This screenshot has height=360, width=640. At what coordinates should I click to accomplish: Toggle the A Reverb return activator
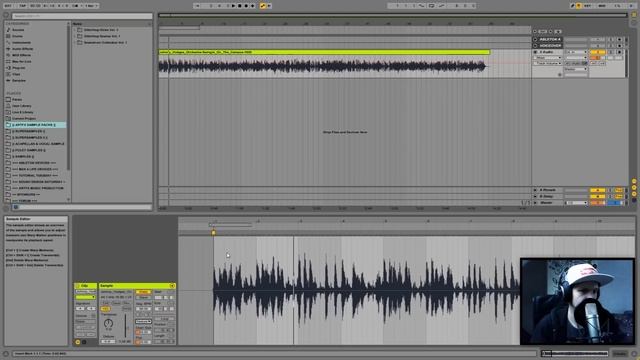pyautogui.click(x=597, y=190)
